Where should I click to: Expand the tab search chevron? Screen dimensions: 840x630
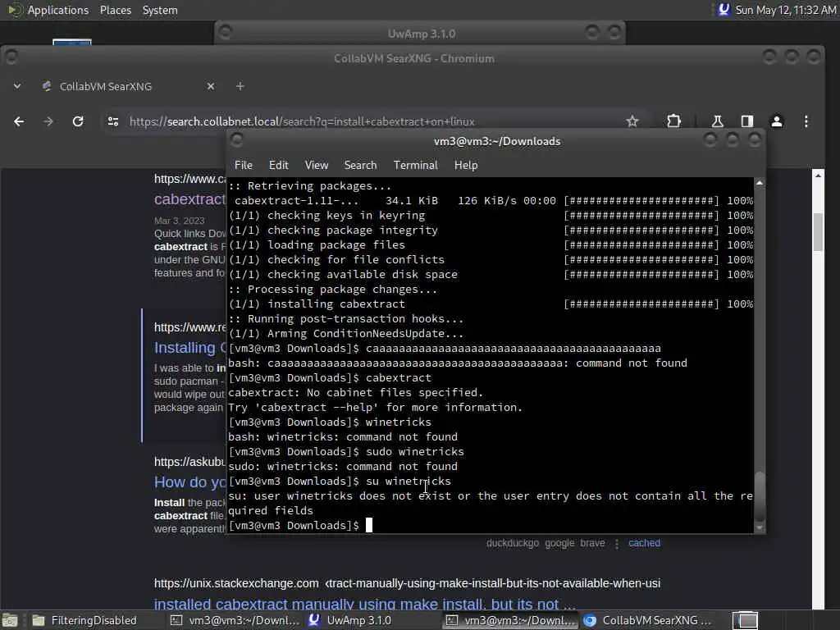(x=17, y=86)
